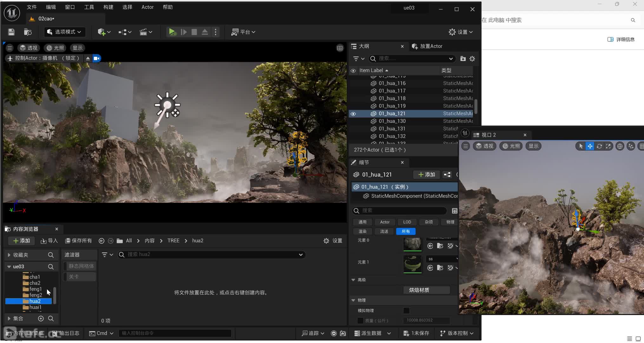
Task: Open the 设置 settings menu in the toolbar
Action: (x=461, y=32)
